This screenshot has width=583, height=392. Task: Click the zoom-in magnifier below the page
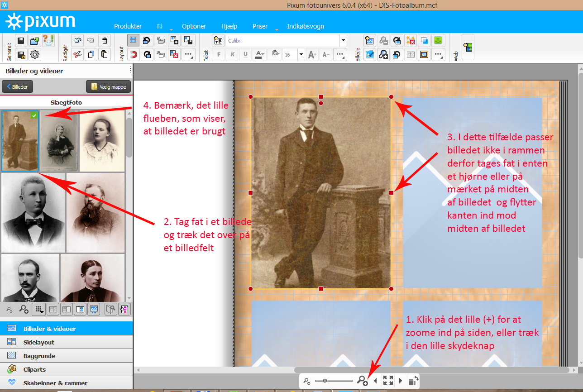click(x=362, y=381)
